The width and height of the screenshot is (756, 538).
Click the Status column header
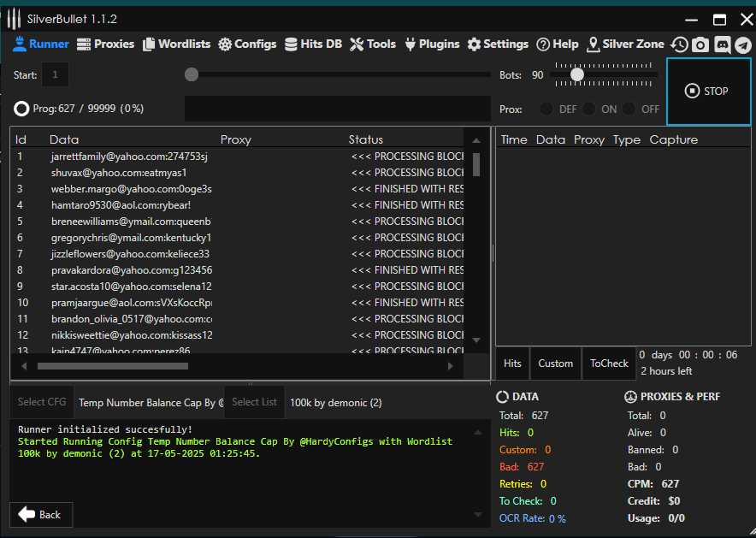366,139
